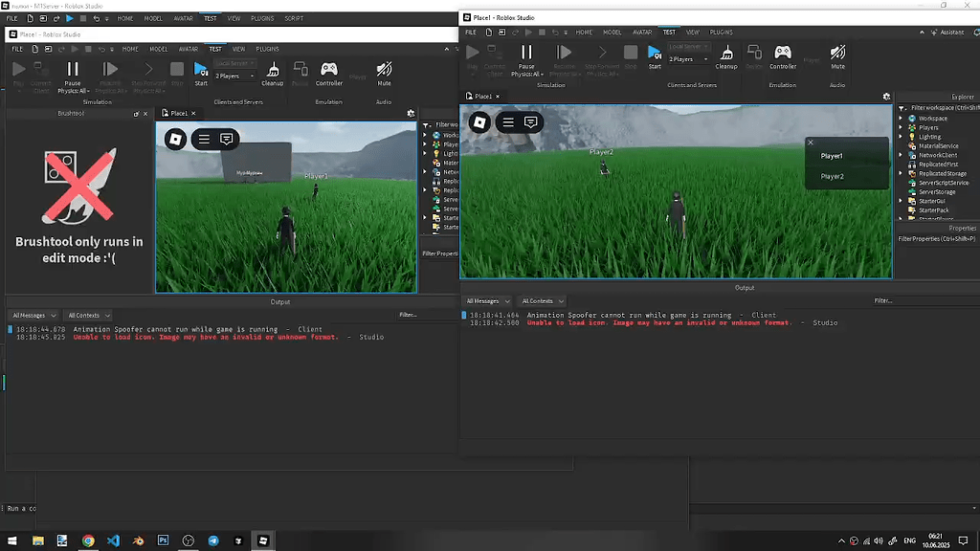The width and height of the screenshot is (980, 551).
Task: Open the AVATAR tab in left Place1 window
Action: [x=189, y=49]
